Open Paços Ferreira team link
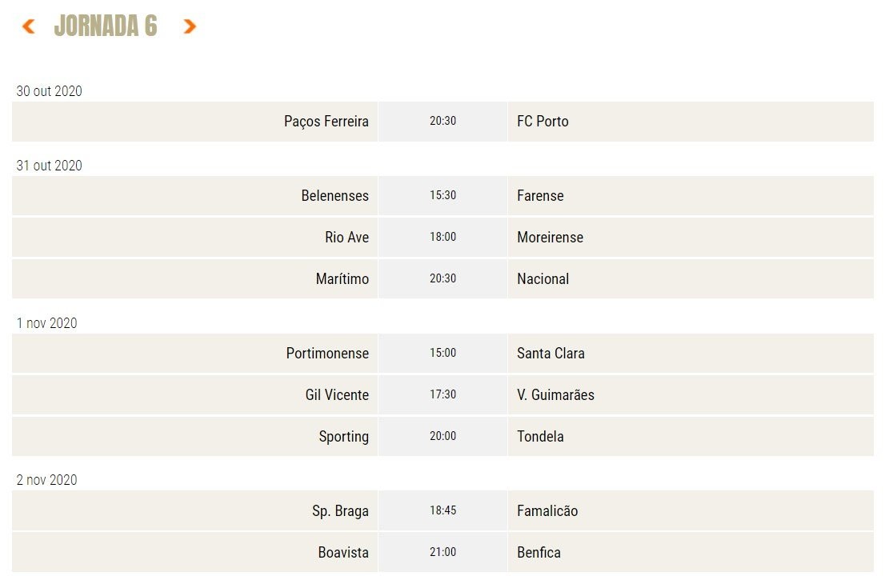 (326, 122)
